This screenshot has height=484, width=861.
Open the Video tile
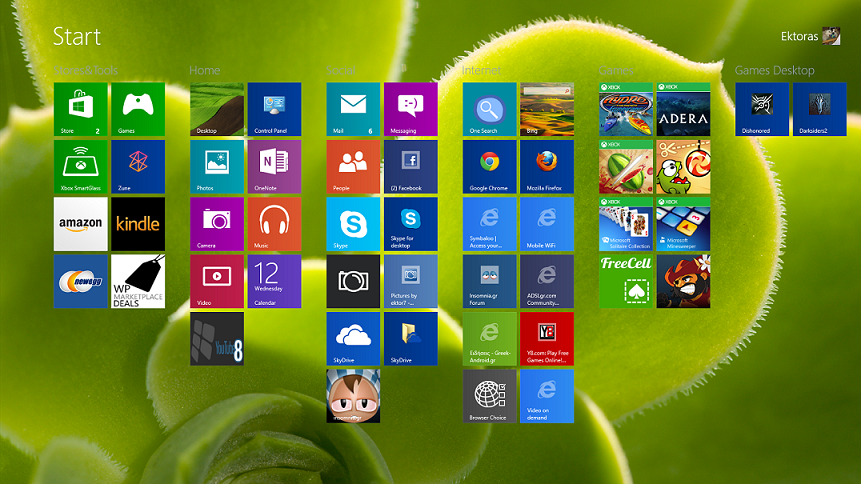click(217, 281)
